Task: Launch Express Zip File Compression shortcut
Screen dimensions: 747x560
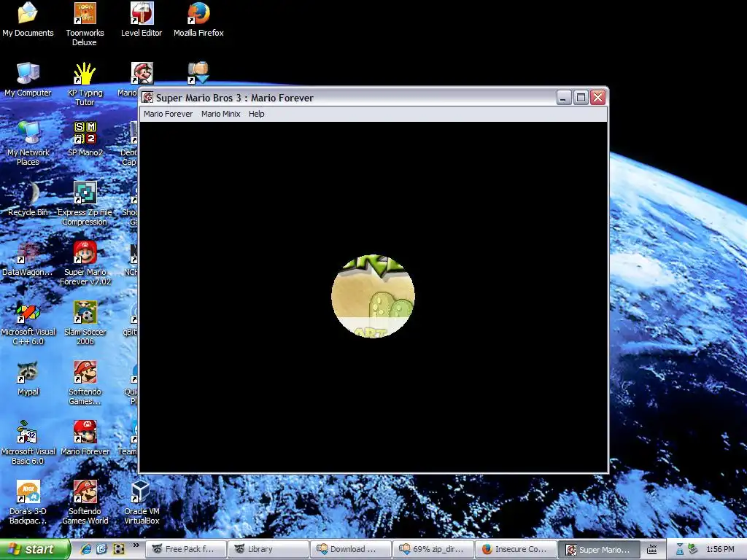Action: coord(85,203)
